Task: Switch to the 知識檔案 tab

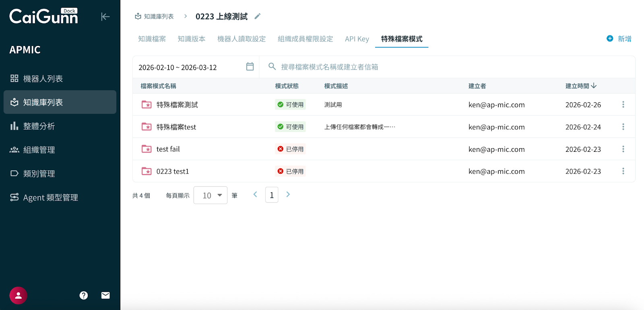Action: [x=152, y=39]
